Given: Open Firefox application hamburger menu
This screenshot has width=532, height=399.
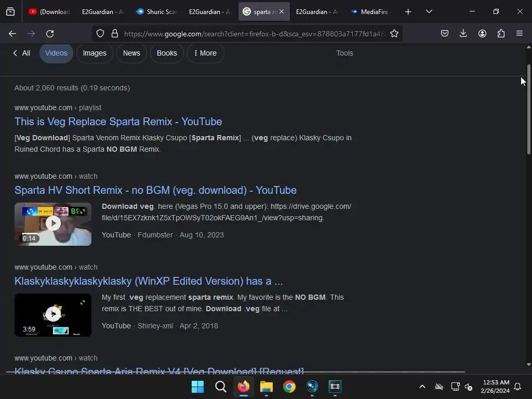Looking at the screenshot, I should (520, 33).
